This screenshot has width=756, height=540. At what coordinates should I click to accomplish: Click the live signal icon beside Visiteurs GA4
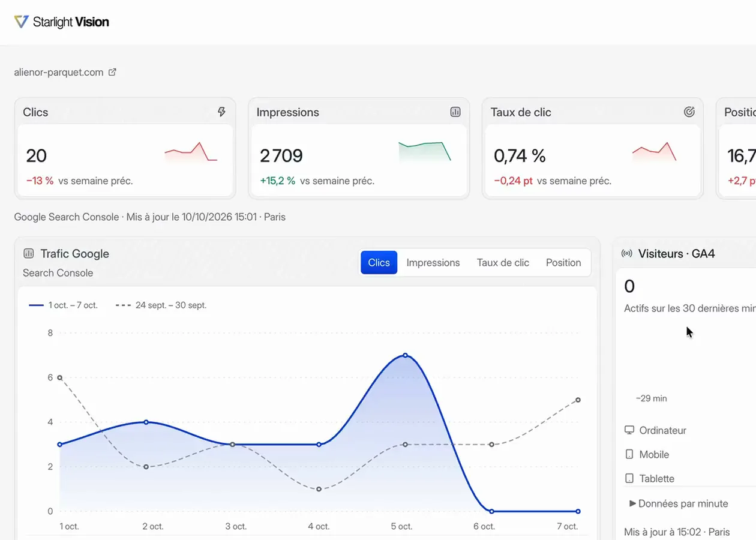pos(627,254)
